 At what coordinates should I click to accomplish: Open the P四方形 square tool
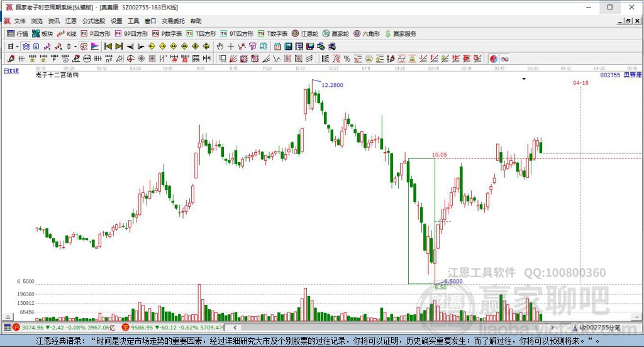coord(96,34)
